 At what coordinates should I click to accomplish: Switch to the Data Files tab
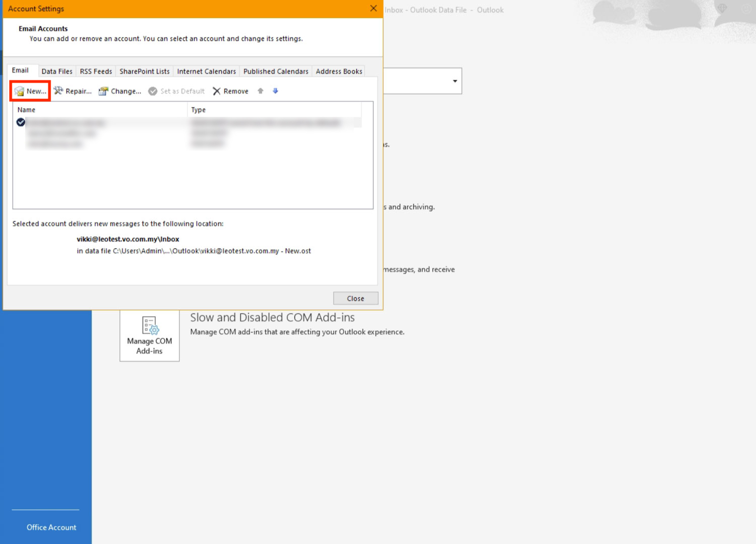click(x=57, y=72)
